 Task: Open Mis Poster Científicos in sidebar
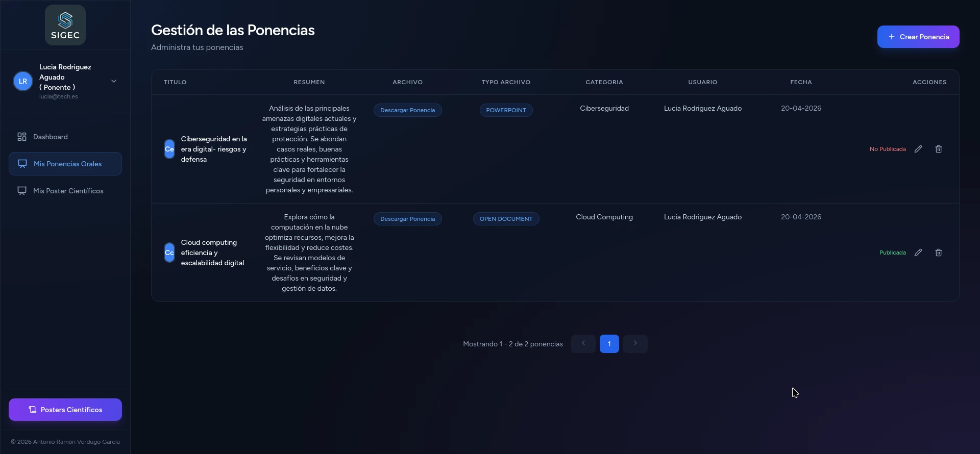point(68,191)
